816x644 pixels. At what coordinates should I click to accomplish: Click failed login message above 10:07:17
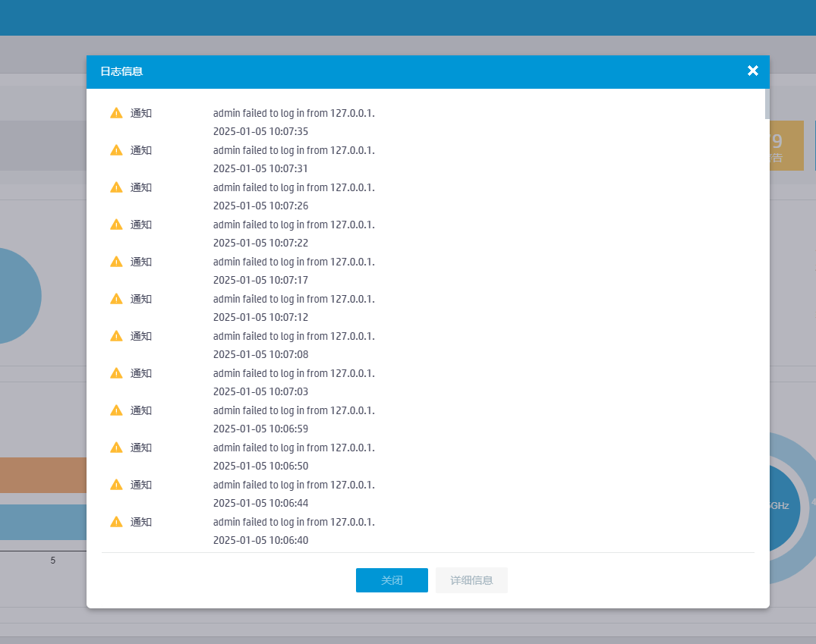(294, 262)
